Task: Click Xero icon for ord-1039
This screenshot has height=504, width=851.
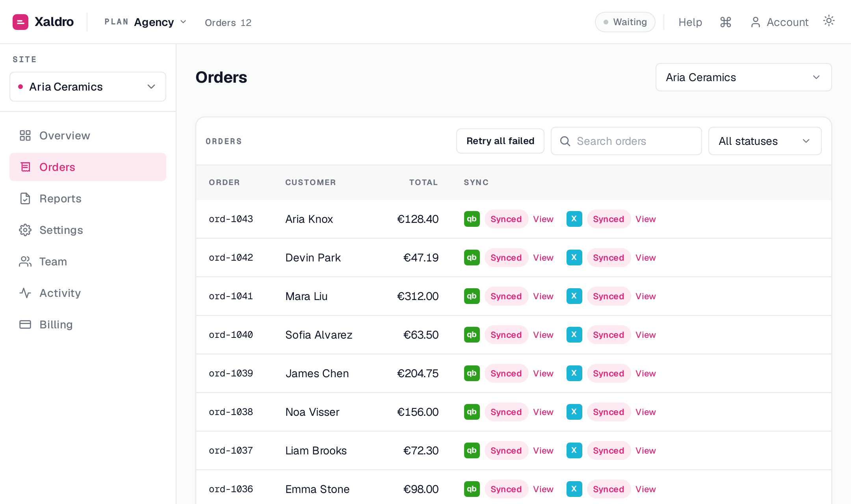Action: click(574, 373)
